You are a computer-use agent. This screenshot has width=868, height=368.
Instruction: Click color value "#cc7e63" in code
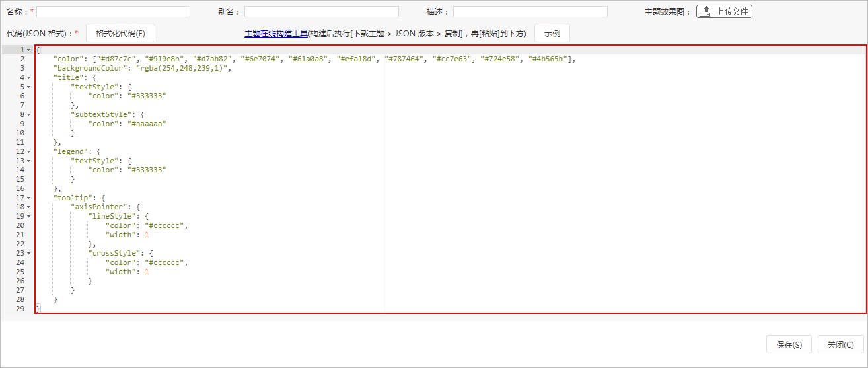click(x=454, y=59)
